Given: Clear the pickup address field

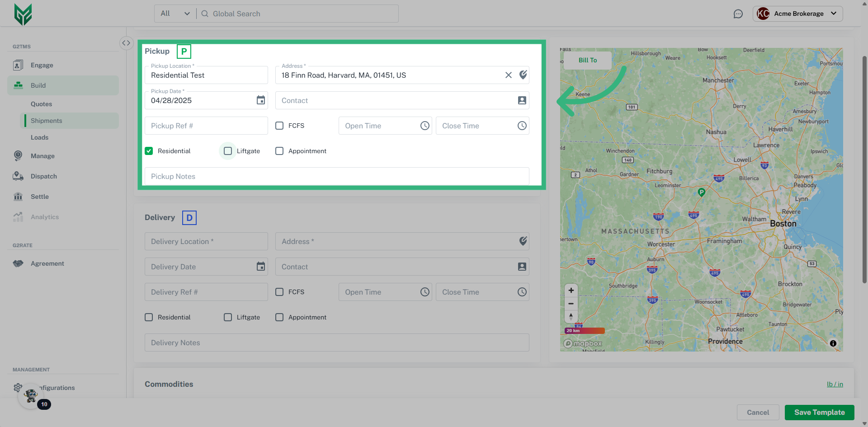Looking at the screenshot, I should click(509, 75).
